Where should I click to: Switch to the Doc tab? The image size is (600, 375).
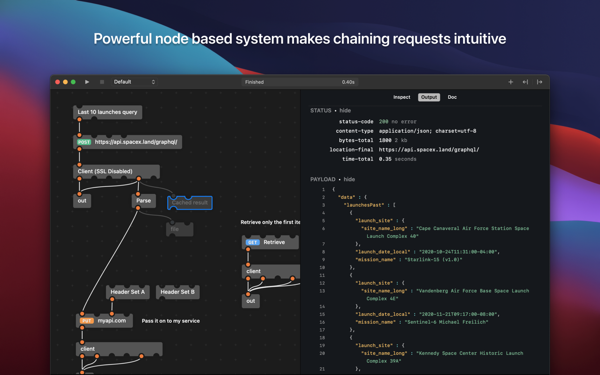tap(452, 97)
